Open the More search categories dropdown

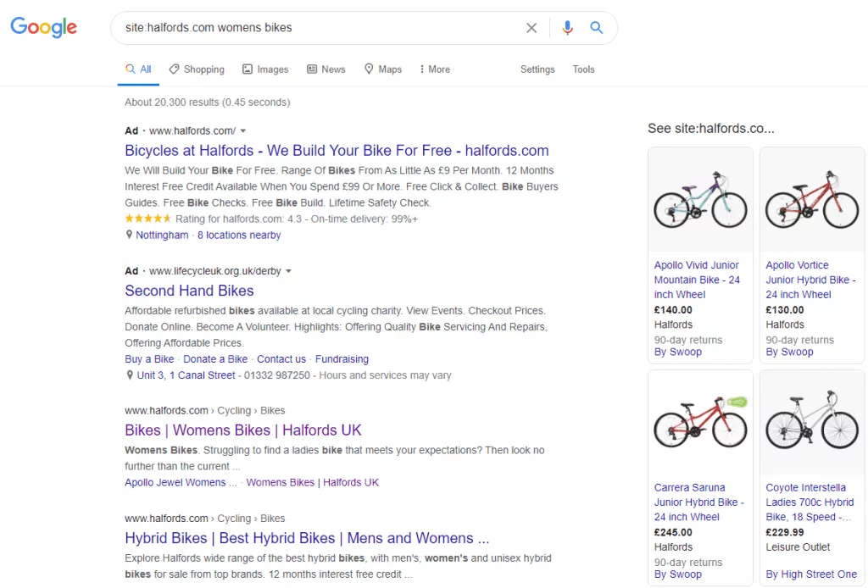(434, 69)
